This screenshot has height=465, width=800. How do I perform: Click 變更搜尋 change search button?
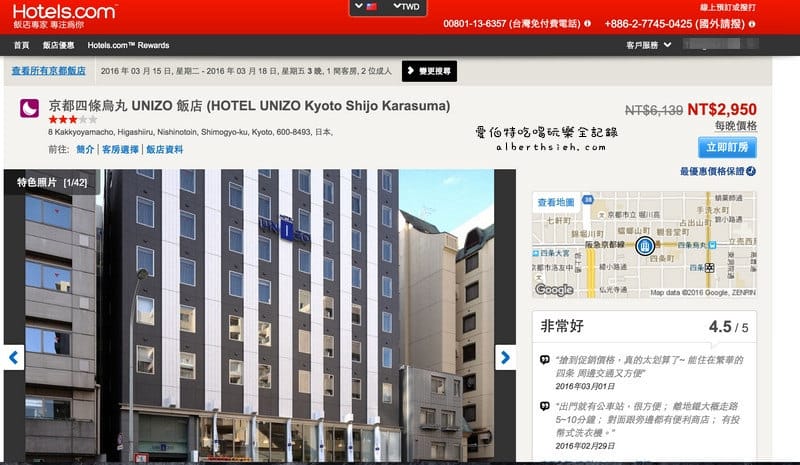pyautogui.click(x=429, y=71)
